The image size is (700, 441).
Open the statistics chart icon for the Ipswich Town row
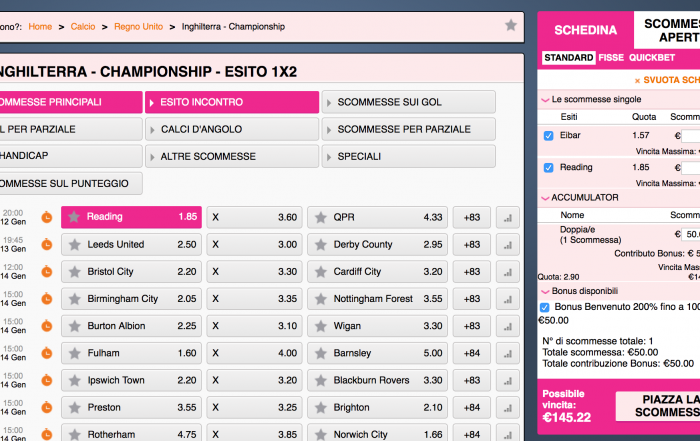[508, 380]
